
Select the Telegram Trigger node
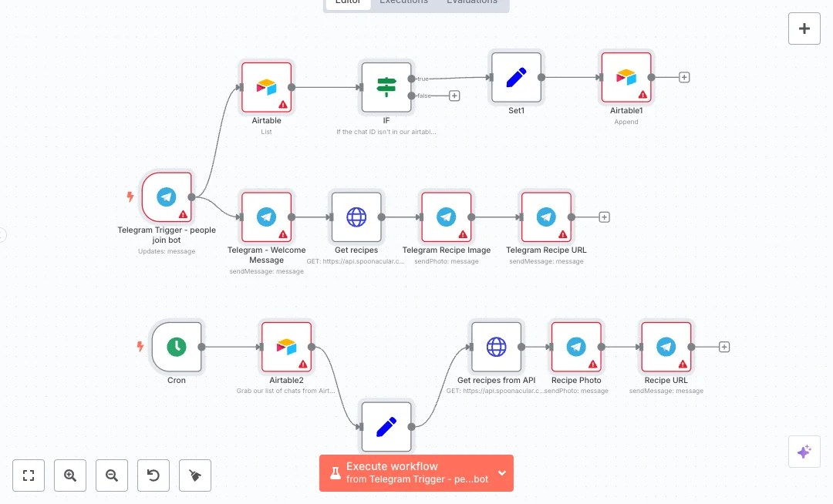coord(167,197)
